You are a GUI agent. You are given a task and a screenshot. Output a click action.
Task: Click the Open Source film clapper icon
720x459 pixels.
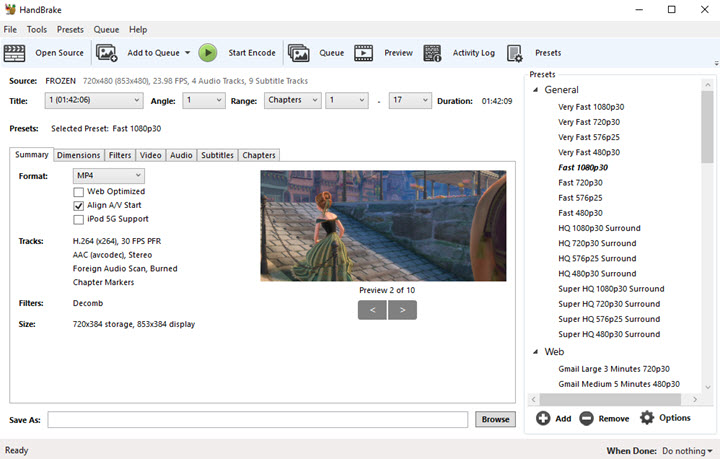pyautogui.click(x=14, y=53)
